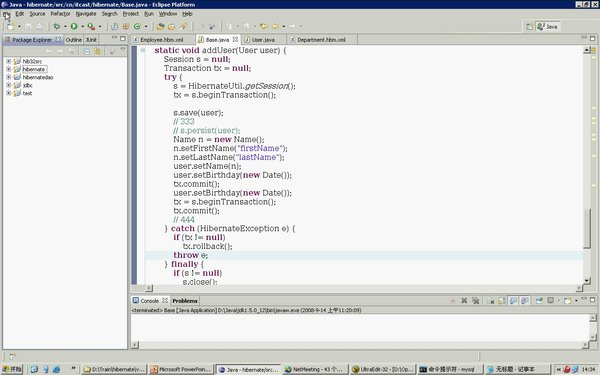Image resolution: width=600 pixels, height=375 pixels.
Task: Open the Edit menu
Action: 20,14
